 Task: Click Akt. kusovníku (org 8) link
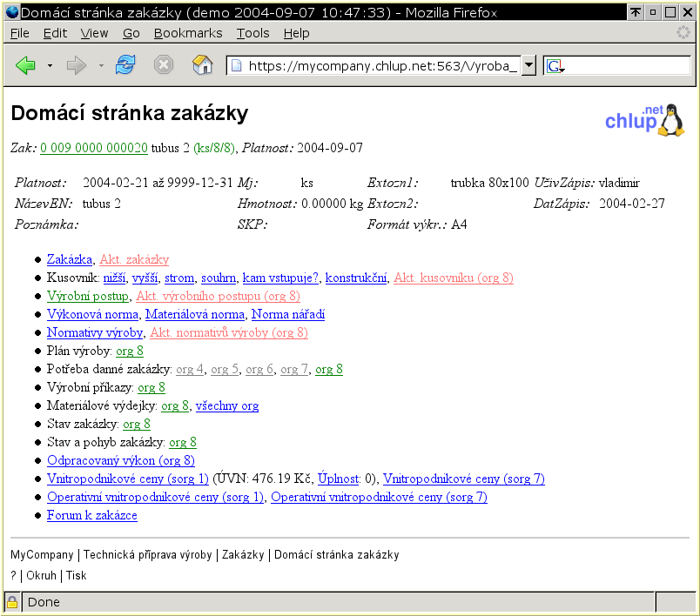[454, 278]
